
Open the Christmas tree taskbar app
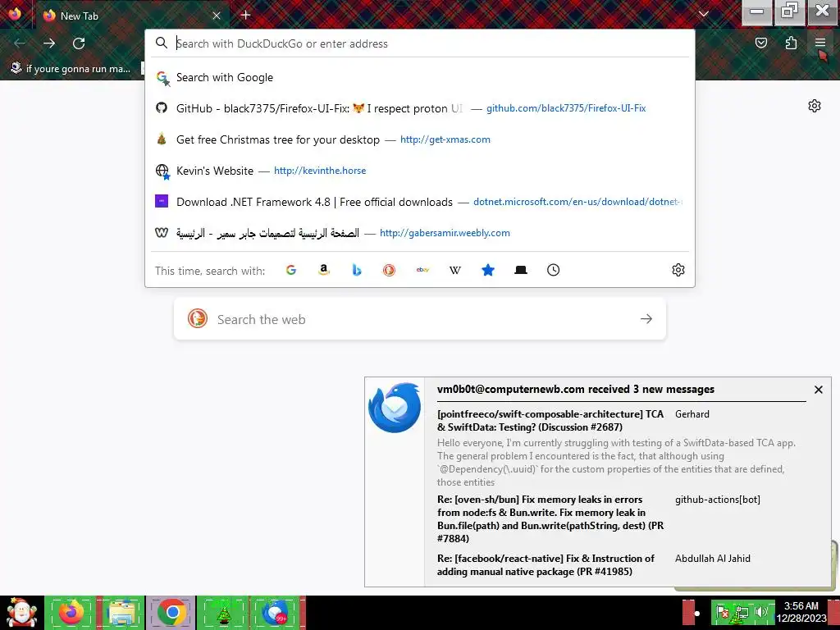pyautogui.click(x=223, y=613)
